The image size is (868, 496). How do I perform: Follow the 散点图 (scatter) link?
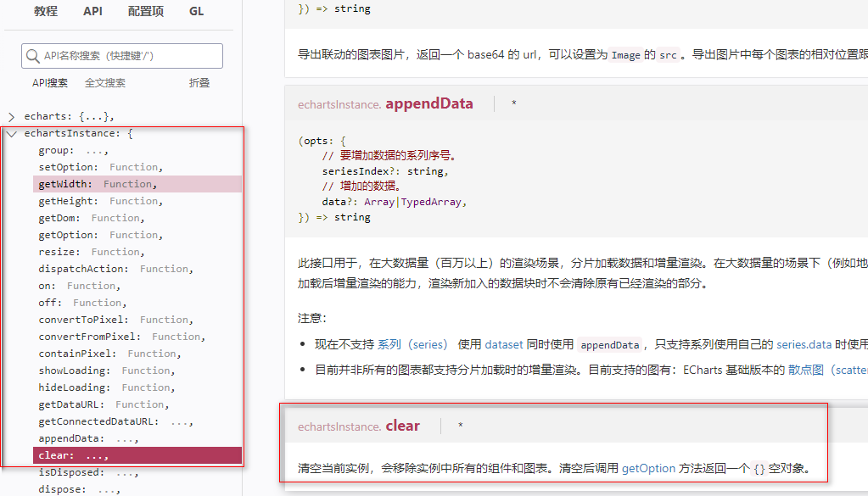click(x=827, y=370)
